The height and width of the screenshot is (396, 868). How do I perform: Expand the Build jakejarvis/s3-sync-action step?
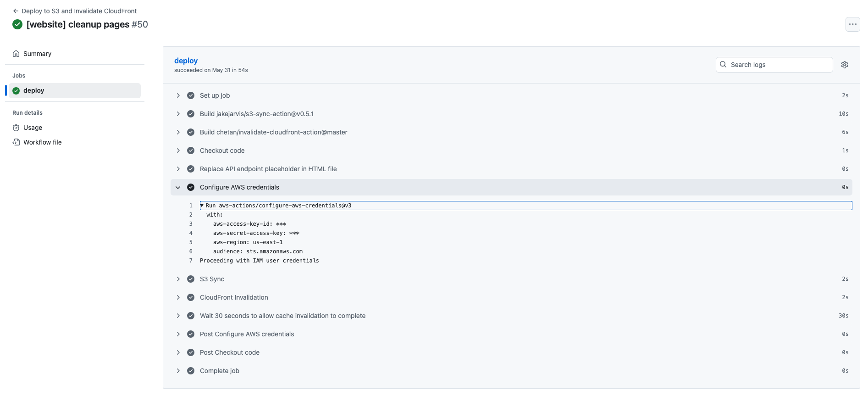coord(511,114)
